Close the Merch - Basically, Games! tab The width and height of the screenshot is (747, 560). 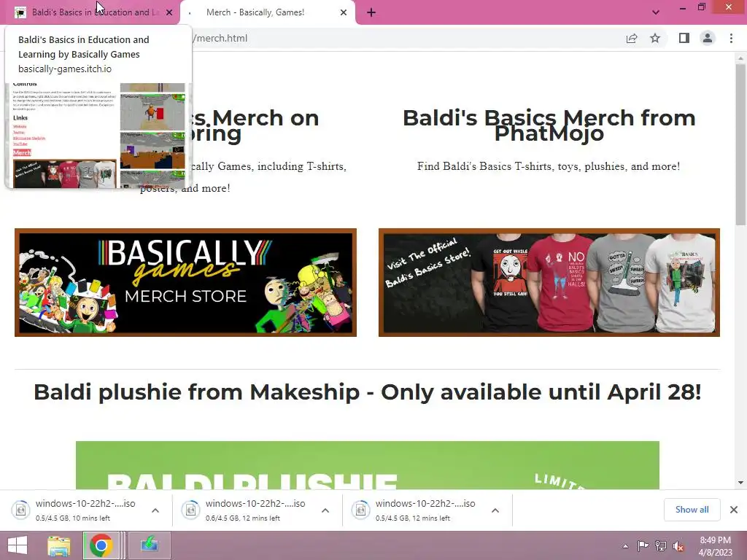[x=344, y=12]
